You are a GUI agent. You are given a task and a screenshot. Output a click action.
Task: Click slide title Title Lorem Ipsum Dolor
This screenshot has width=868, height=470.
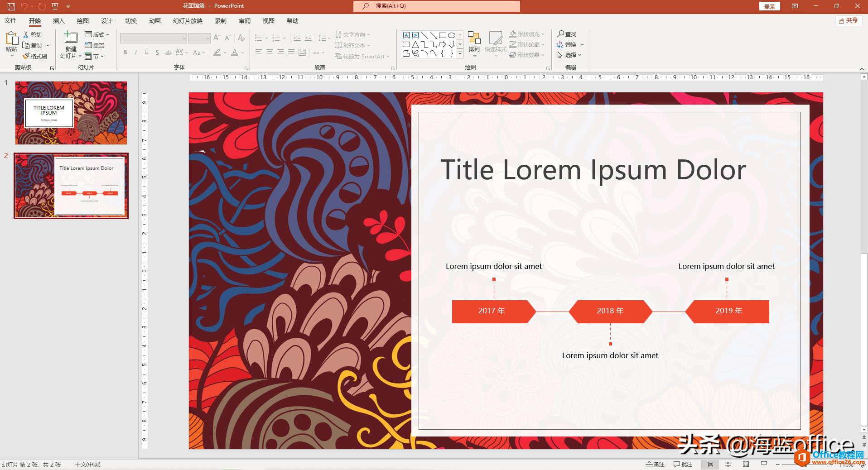593,170
